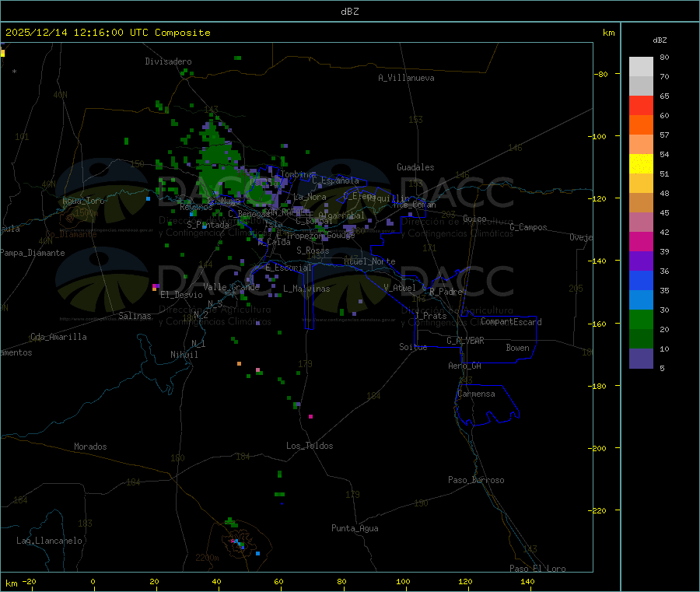The width and height of the screenshot is (700, 592).
Task: Click the amber 51 dBZ legend swatch
Action: [x=641, y=183]
